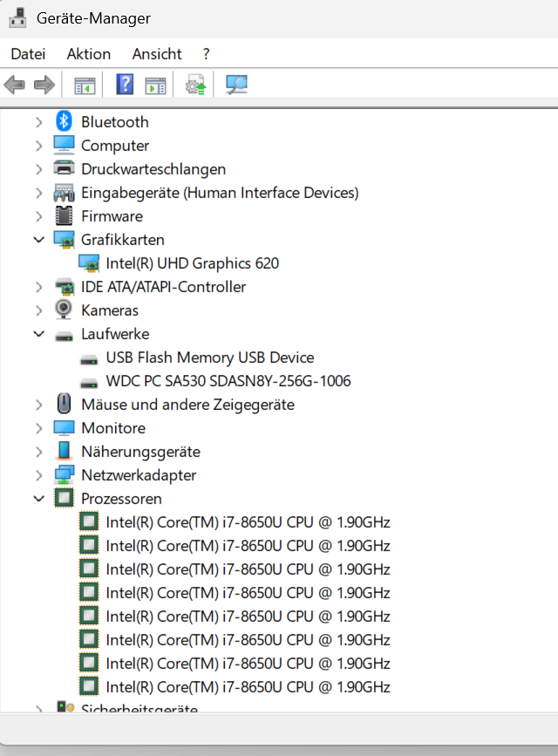This screenshot has width=558, height=756.
Task: Expand the Näherungsgeräte node
Action: 38,453
